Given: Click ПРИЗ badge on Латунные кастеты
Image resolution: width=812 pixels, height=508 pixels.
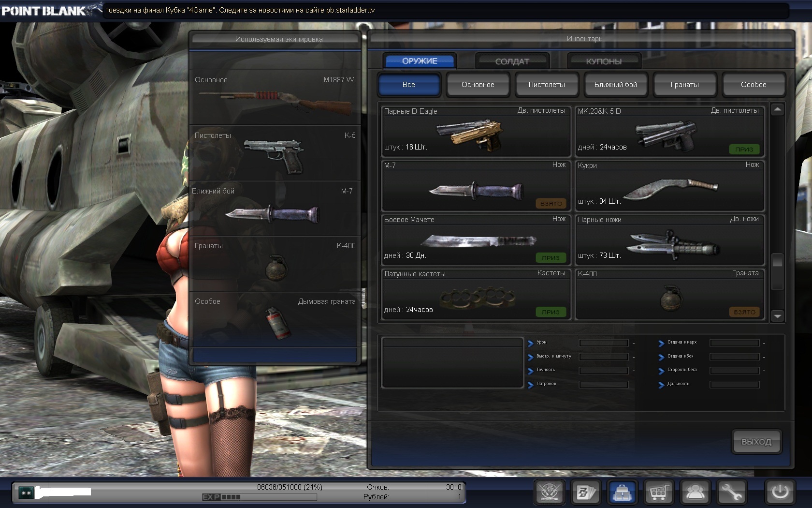Looking at the screenshot, I should pyautogui.click(x=551, y=312).
